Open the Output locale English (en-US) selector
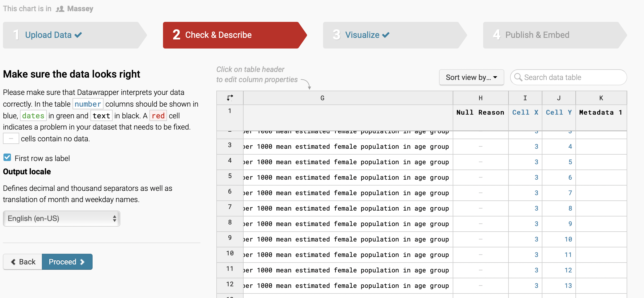 [62, 219]
